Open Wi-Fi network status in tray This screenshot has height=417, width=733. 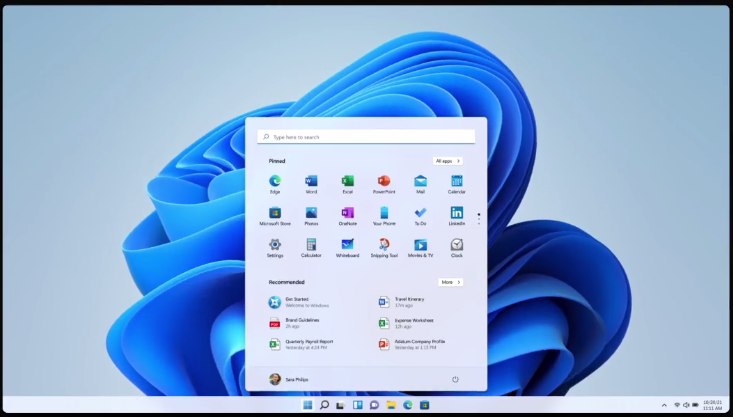pyautogui.click(x=677, y=405)
